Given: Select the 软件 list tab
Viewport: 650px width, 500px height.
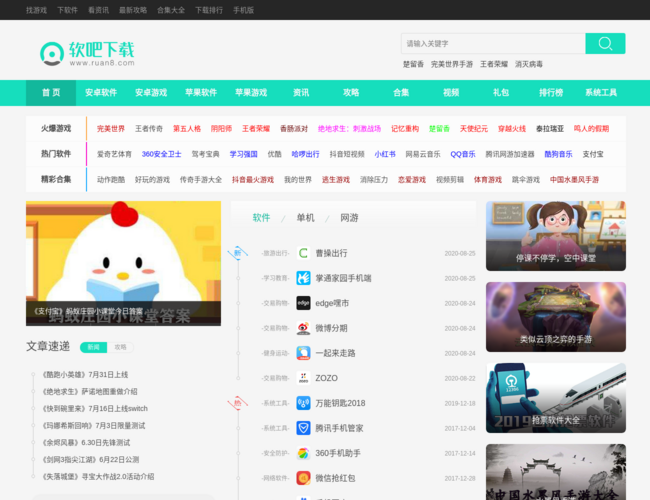Looking at the screenshot, I should coord(261,218).
